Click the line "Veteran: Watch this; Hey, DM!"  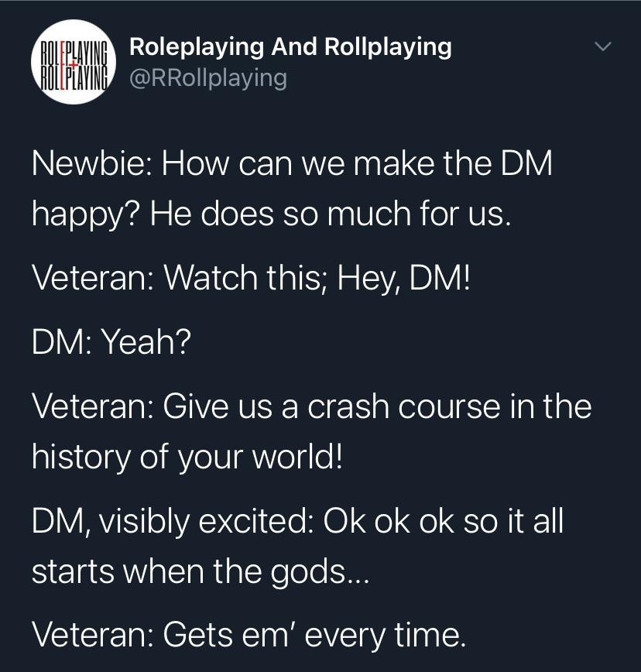click(x=251, y=276)
